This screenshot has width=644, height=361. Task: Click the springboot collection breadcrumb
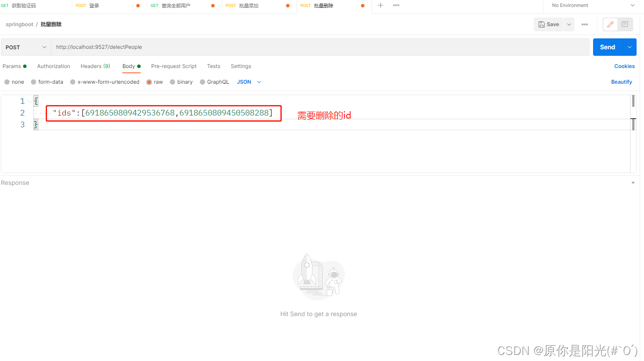(19, 24)
